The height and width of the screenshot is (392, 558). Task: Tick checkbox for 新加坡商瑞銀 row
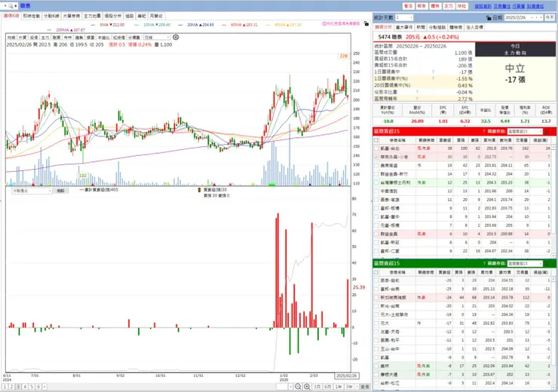376,297
